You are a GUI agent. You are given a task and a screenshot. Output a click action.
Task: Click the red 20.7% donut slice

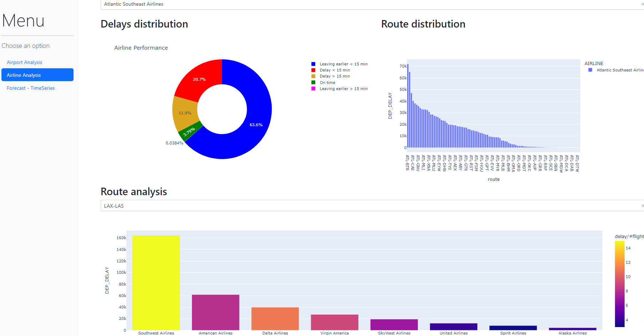click(199, 79)
